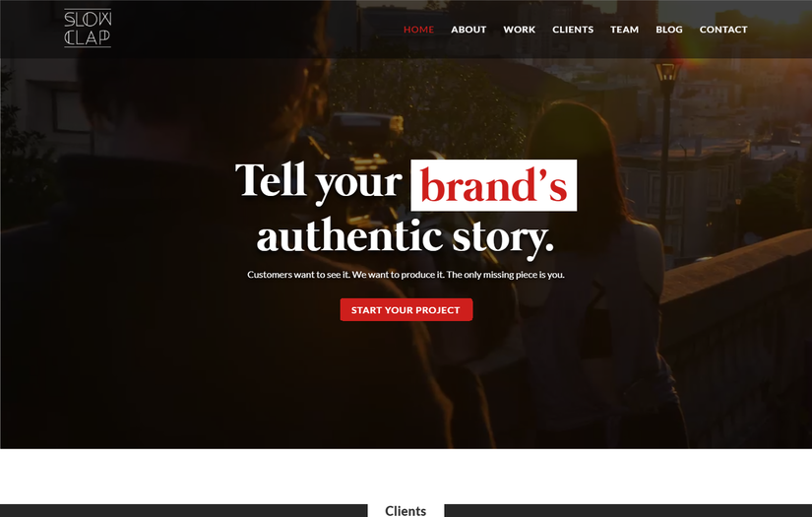
Task: Click the Start Your Project button
Action: (406, 310)
